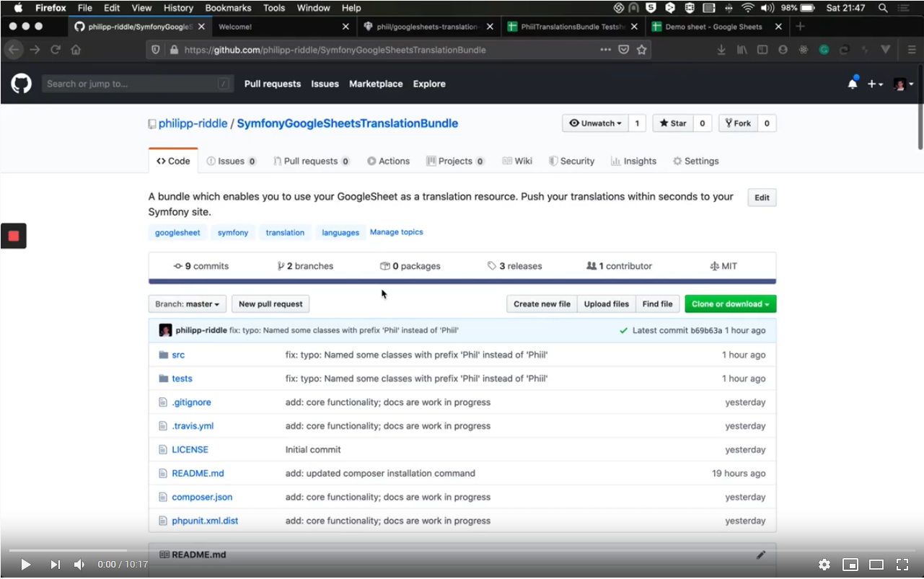
Task: Open the user avatar menu
Action: pyautogui.click(x=903, y=84)
